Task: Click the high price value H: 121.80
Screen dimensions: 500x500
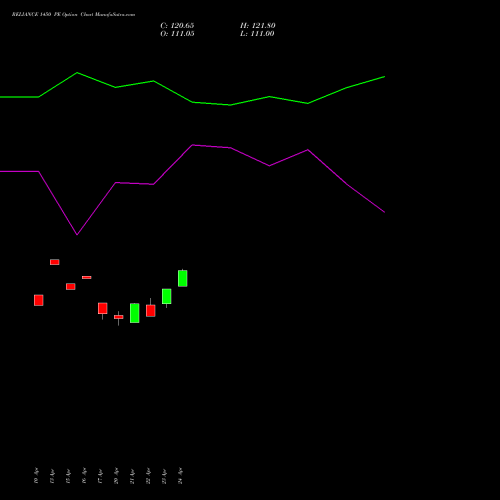Action: (x=258, y=26)
